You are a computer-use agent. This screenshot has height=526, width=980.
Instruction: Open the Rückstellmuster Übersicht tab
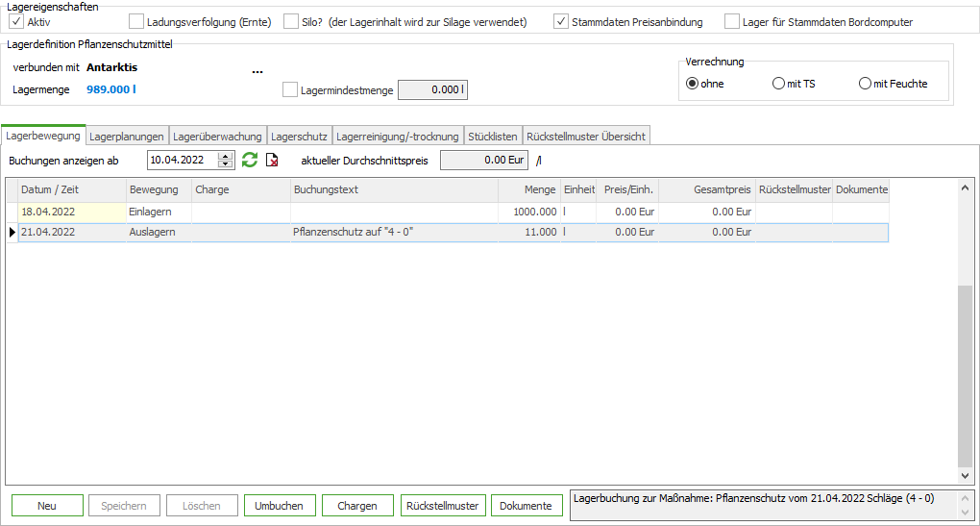click(585, 137)
